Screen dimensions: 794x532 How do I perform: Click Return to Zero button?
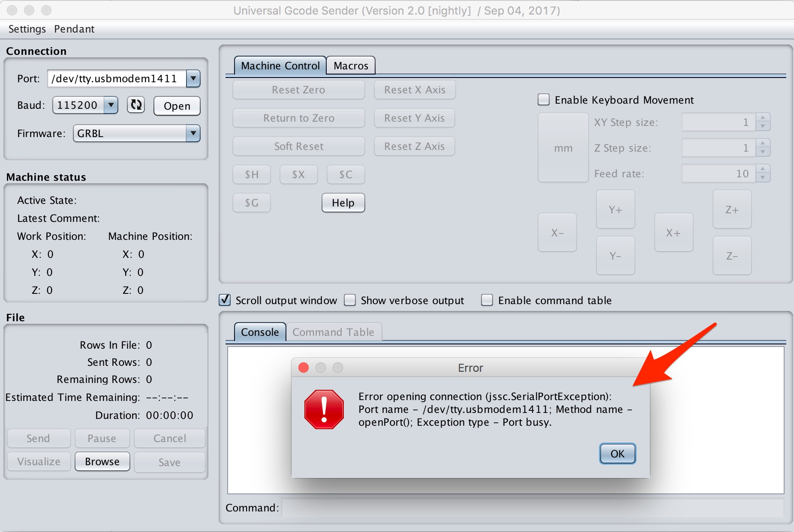tap(298, 118)
